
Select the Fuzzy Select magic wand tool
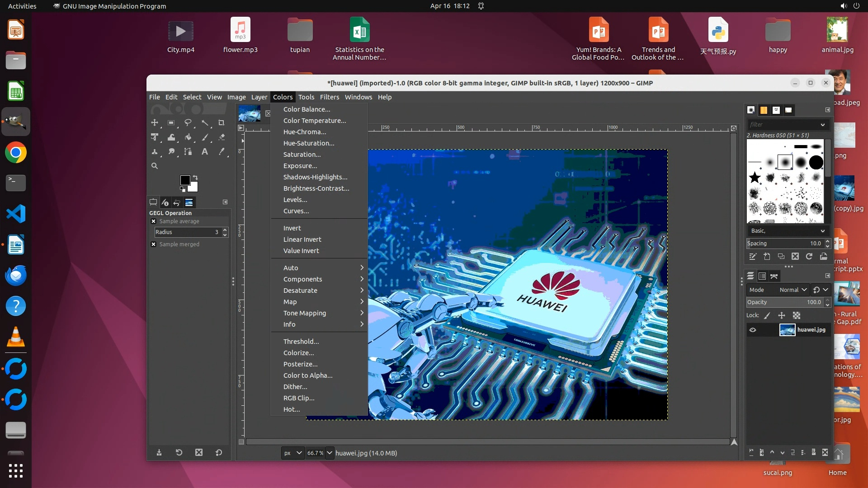[x=205, y=123]
